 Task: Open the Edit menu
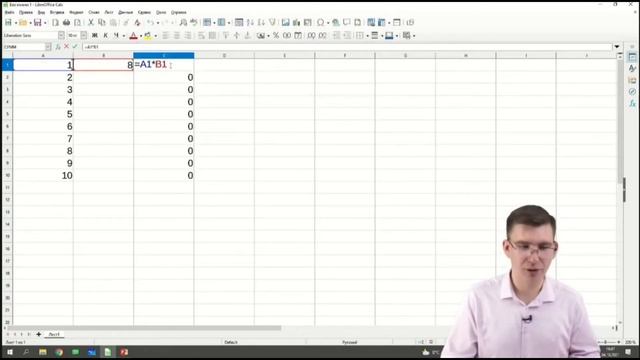tap(25, 12)
